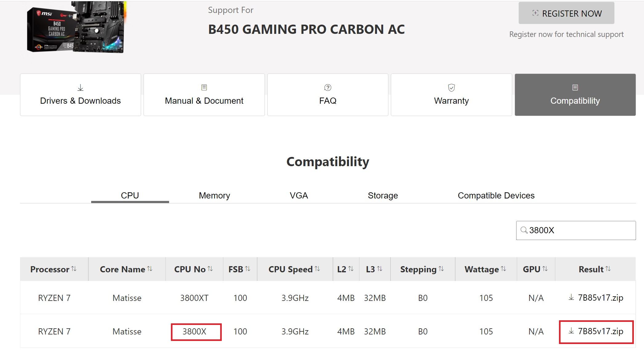Go to the FAQ section

point(328,95)
